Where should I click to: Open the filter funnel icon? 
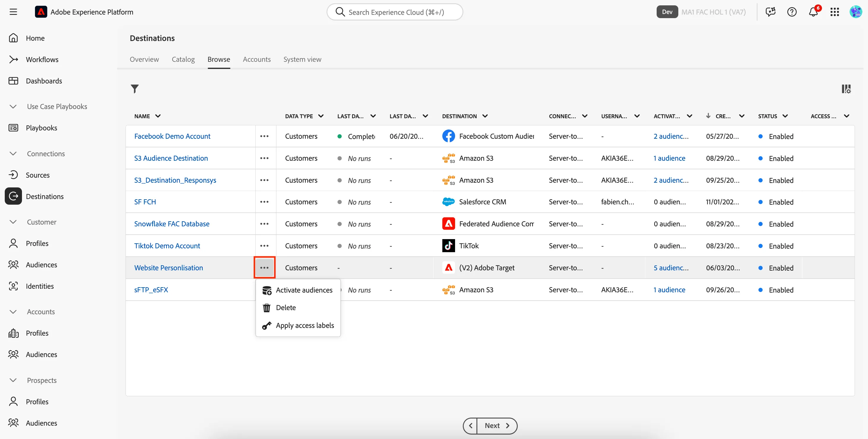click(x=134, y=89)
